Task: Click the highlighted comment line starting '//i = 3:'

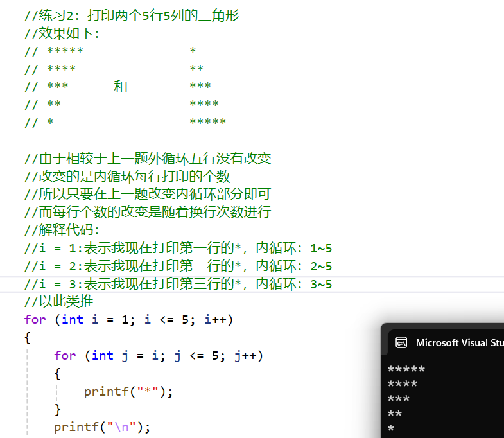Action: 178,284
